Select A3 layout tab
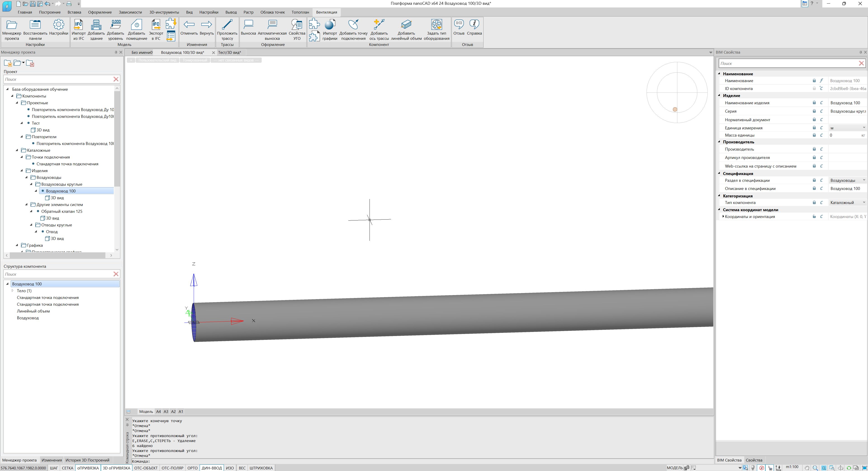This screenshot has height=471, width=868. coord(166,412)
